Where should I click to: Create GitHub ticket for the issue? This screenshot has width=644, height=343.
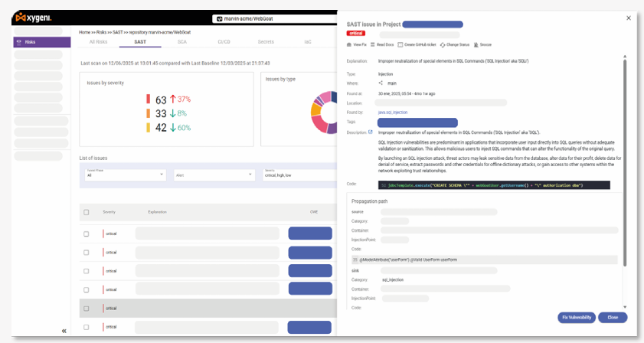coord(417,45)
